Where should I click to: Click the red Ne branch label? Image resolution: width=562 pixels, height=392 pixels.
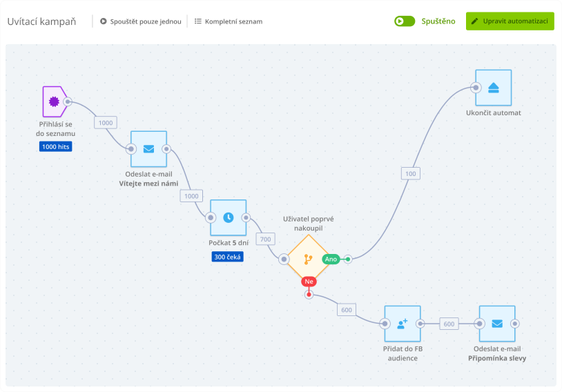(x=309, y=282)
